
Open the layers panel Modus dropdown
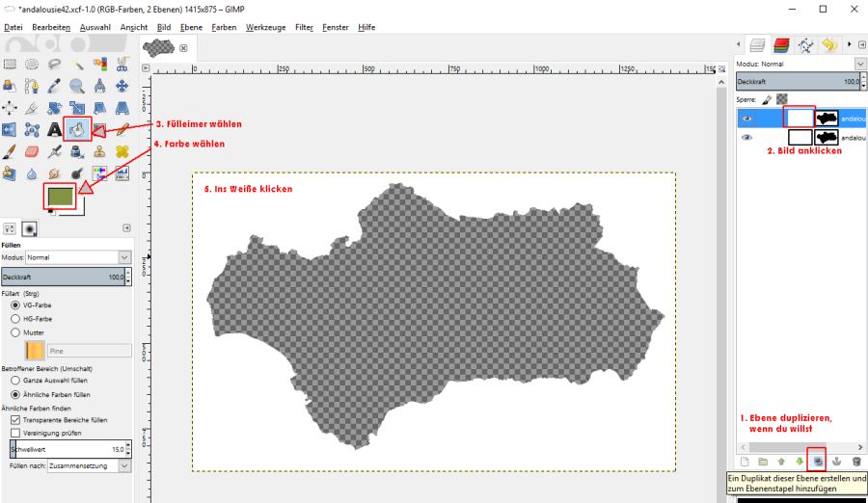(860, 65)
